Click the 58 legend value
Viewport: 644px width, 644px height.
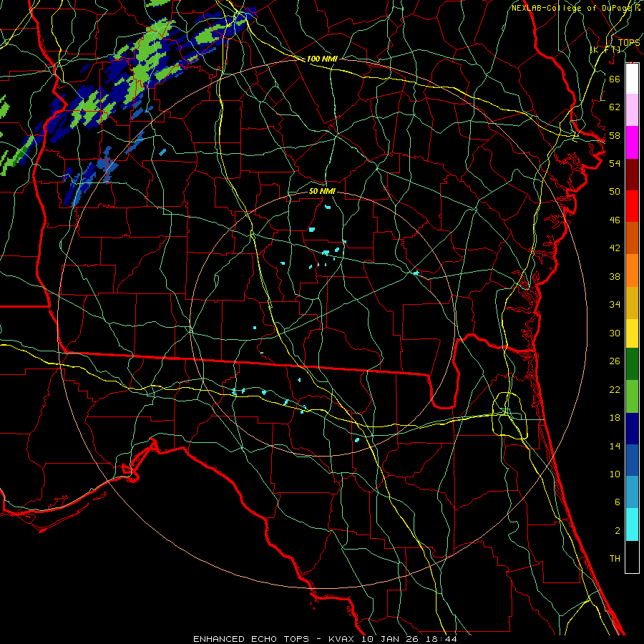pyautogui.click(x=615, y=135)
